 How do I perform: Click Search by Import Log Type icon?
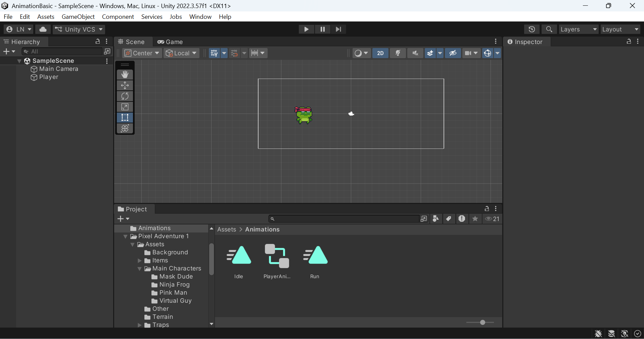point(462,219)
